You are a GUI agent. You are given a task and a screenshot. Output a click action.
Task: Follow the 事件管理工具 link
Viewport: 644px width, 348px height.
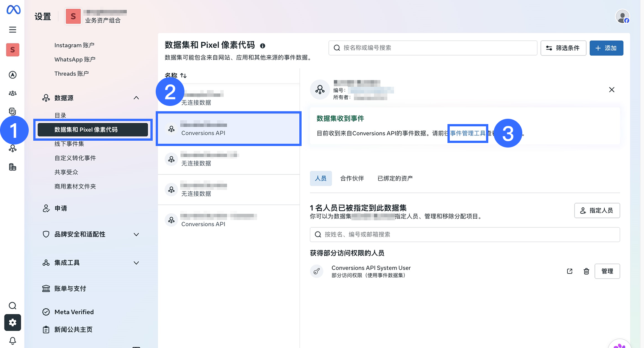point(468,133)
